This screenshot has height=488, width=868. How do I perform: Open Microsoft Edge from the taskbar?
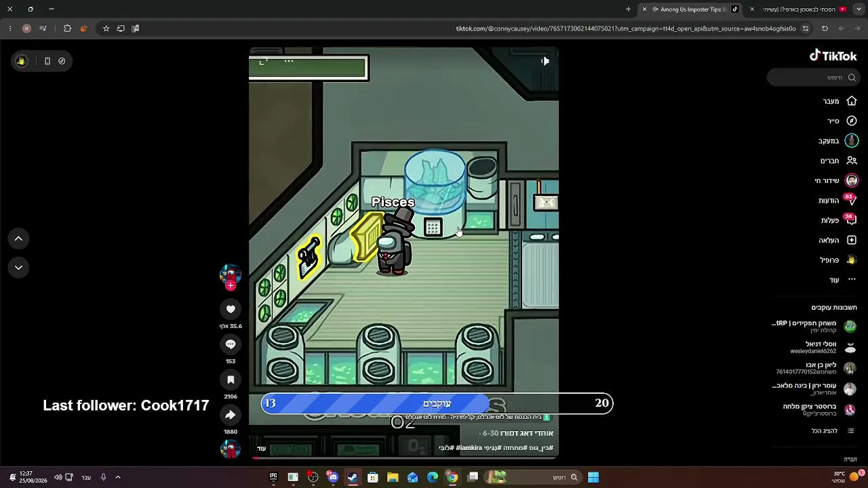433,477
